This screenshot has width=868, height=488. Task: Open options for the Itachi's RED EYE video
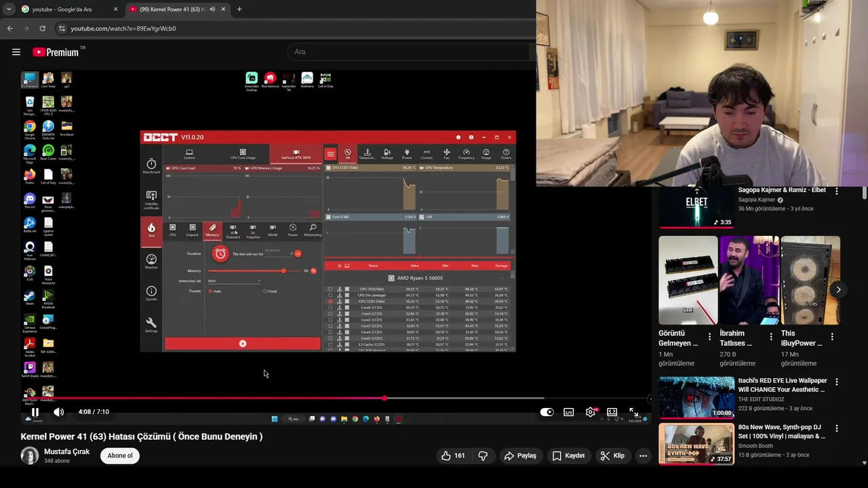point(836,382)
